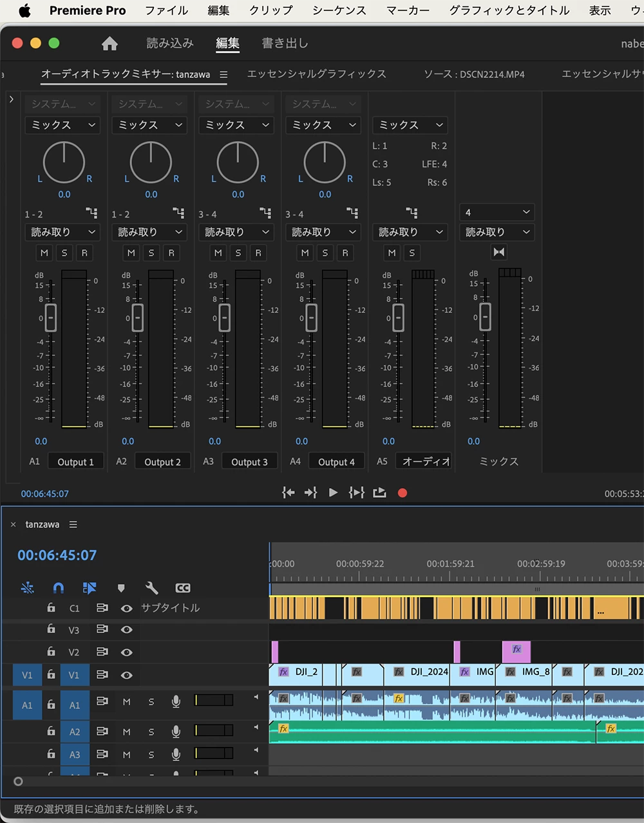Image resolution: width=644 pixels, height=823 pixels.
Task: Toggle snap in timeline magnet icon
Action: click(x=59, y=588)
